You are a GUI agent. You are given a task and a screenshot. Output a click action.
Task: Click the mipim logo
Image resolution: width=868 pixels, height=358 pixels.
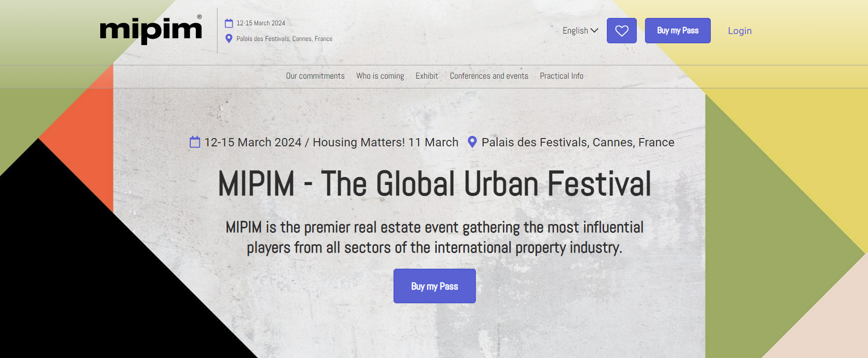pos(151,30)
